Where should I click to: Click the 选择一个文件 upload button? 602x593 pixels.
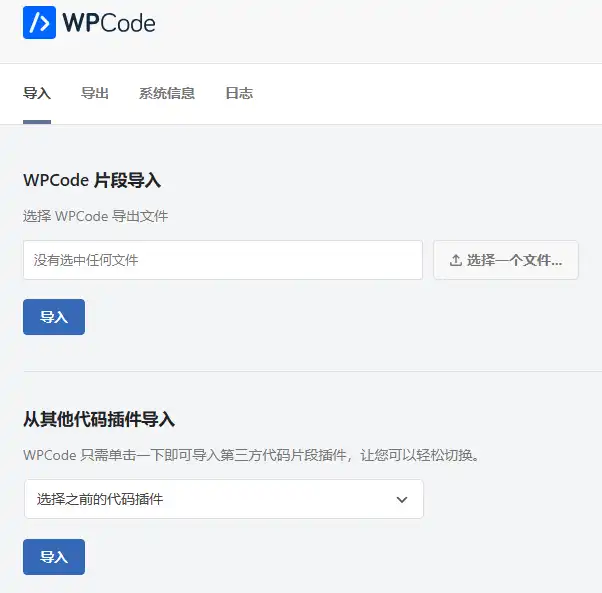click(506, 260)
